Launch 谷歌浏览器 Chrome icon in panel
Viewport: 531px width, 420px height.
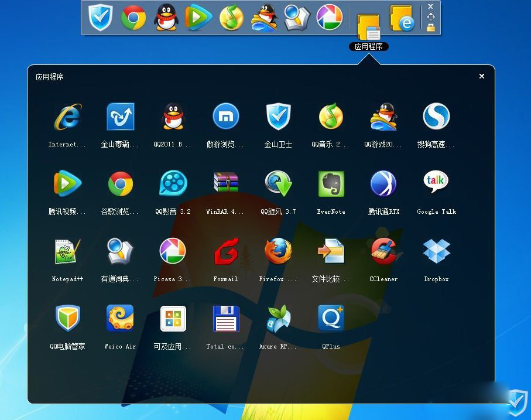(x=121, y=184)
